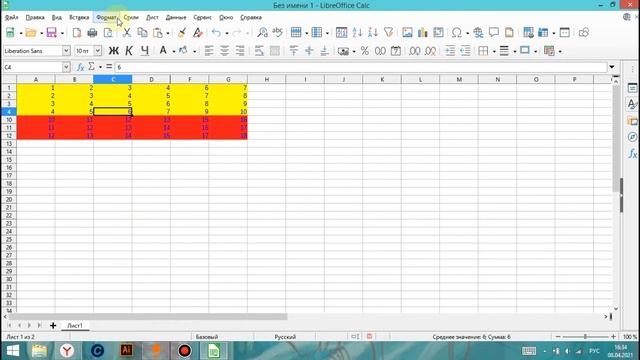640x360 pixels.
Task: Click the Insert image icon
Action: (407, 33)
